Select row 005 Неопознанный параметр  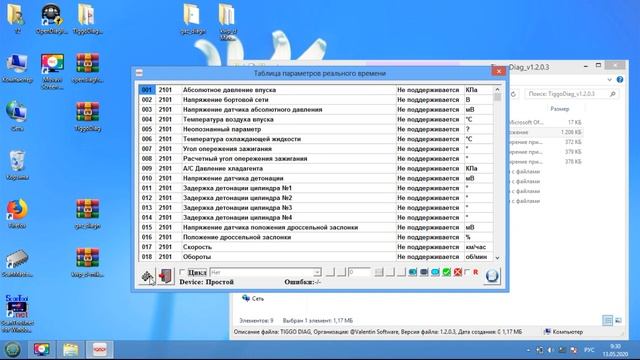pos(316,129)
